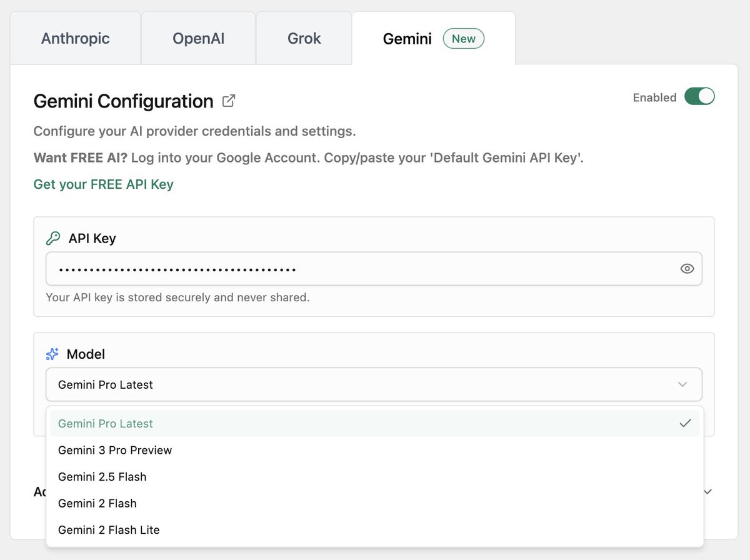Choose Gemini 2 Flash Lite as the model
This screenshot has height=560, width=750.
(x=108, y=529)
